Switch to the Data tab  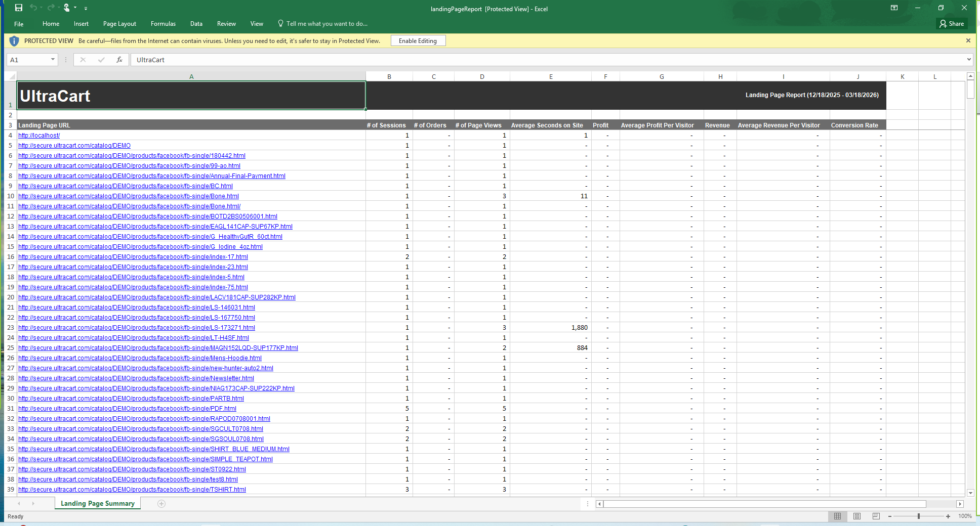pos(196,24)
